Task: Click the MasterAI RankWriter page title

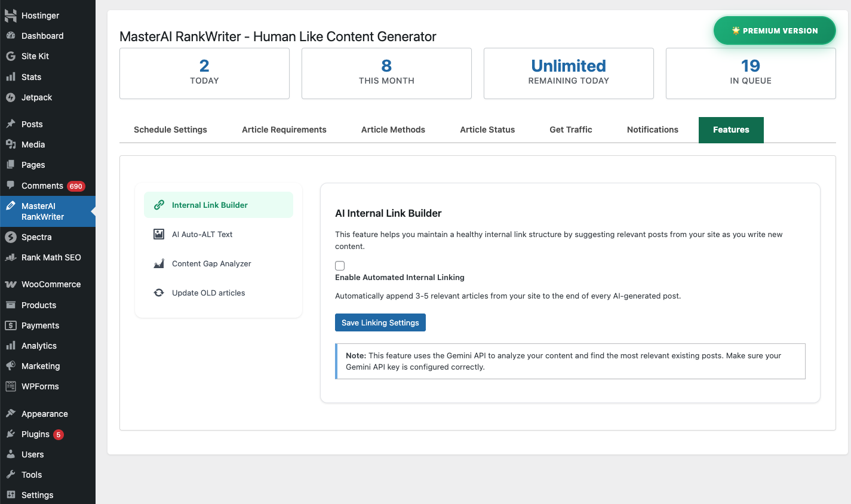Action: pos(278,36)
